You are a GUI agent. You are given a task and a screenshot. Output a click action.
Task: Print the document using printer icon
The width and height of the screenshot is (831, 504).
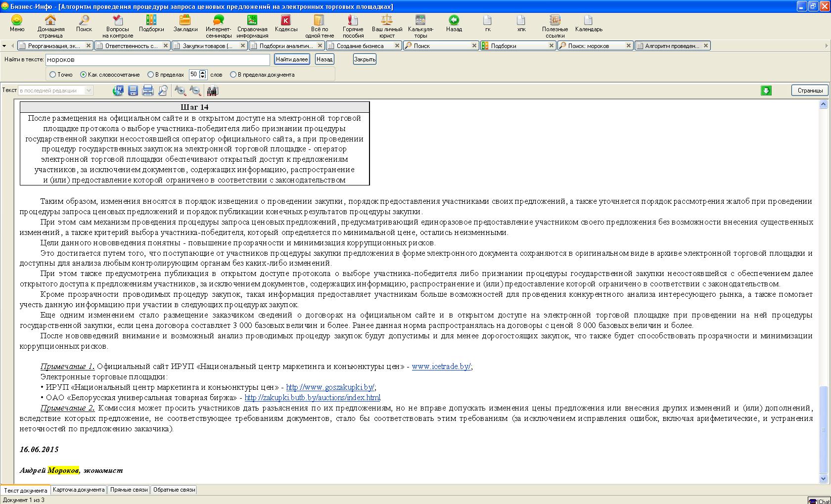click(x=147, y=91)
